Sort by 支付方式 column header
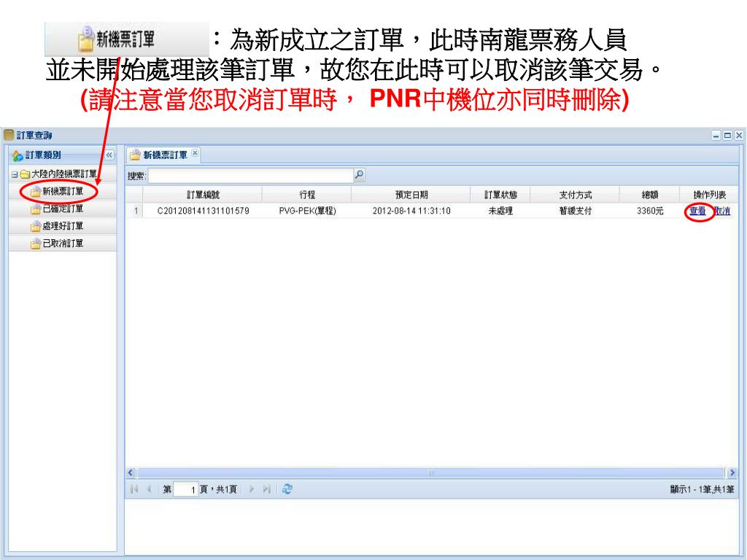 [575, 195]
